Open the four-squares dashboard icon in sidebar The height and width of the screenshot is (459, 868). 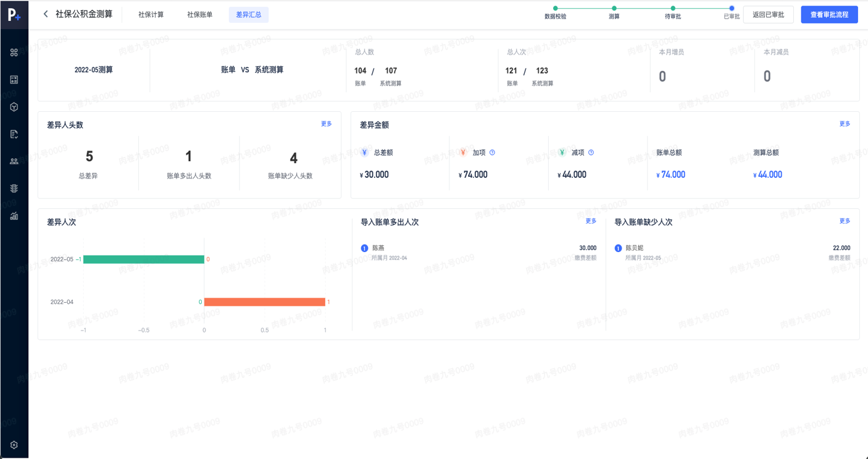pos(14,53)
